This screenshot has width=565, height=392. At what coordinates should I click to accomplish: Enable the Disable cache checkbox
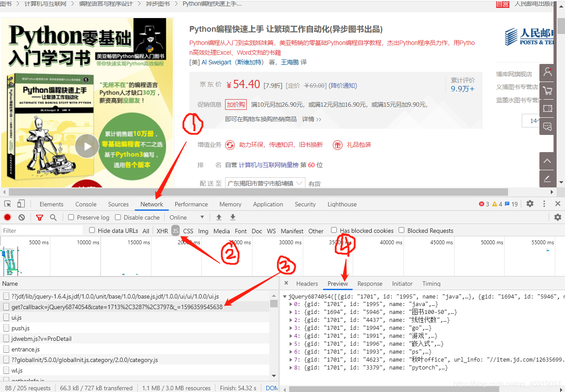coord(118,217)
